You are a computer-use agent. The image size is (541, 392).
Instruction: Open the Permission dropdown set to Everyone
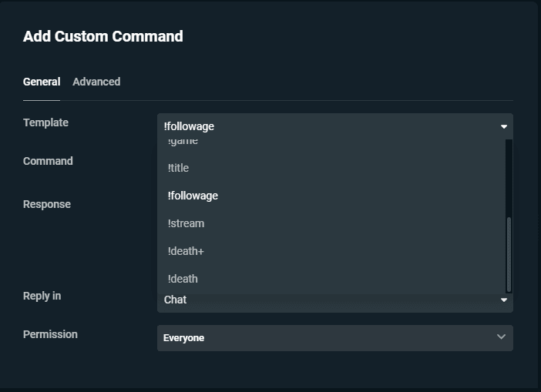(x=324, y=337)
